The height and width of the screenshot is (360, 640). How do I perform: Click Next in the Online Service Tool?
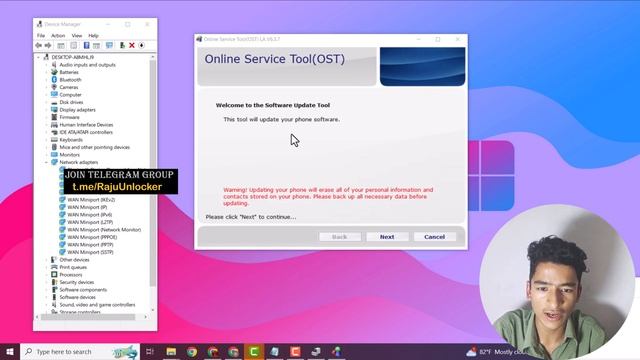387,237
